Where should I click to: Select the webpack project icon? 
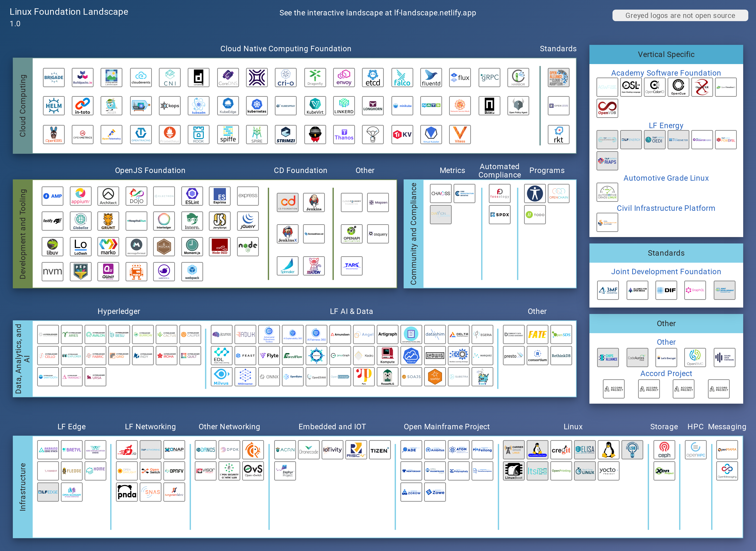192,271
